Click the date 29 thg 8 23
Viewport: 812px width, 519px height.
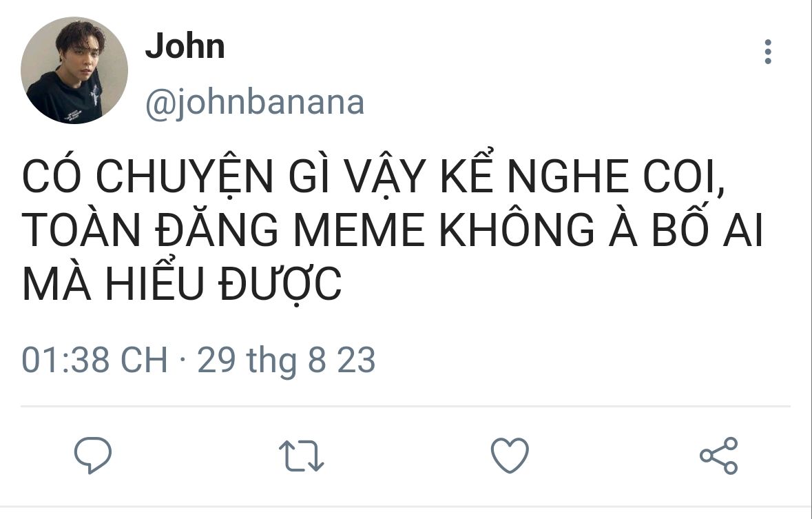286,360
